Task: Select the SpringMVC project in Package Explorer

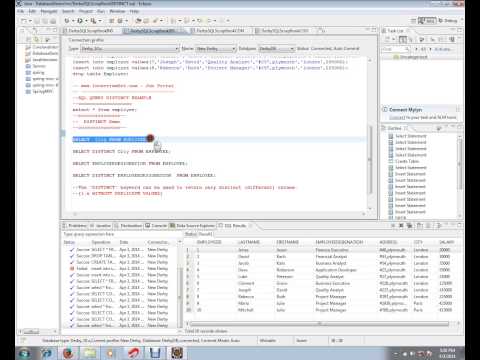Action: coord(42,91)
